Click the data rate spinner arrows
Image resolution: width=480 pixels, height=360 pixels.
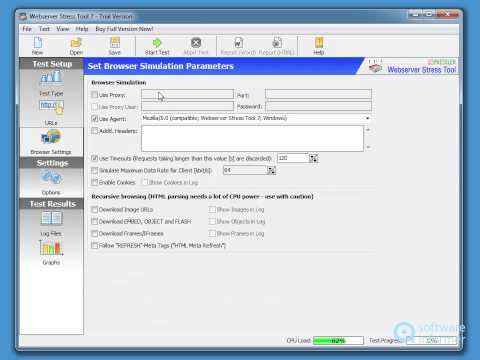click(272, 170)
